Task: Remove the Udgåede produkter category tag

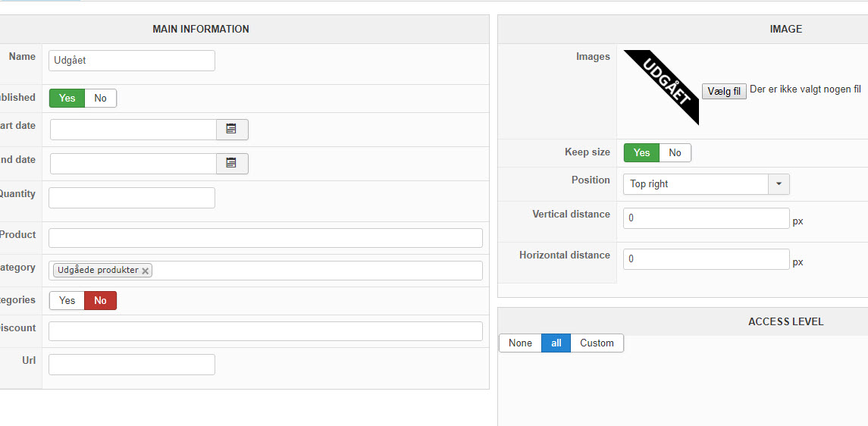Action: tap(146, 271)
